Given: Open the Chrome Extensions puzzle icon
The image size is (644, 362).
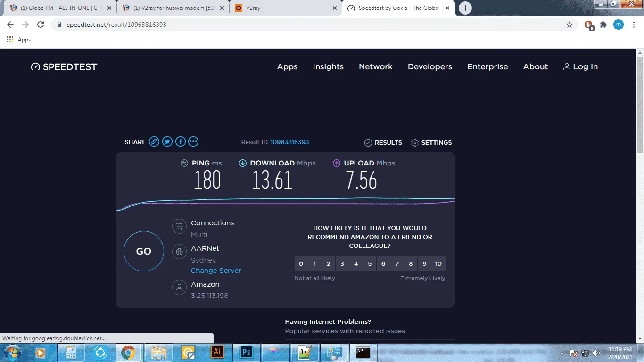Looking at the screenshot, I should click(603, 25).
